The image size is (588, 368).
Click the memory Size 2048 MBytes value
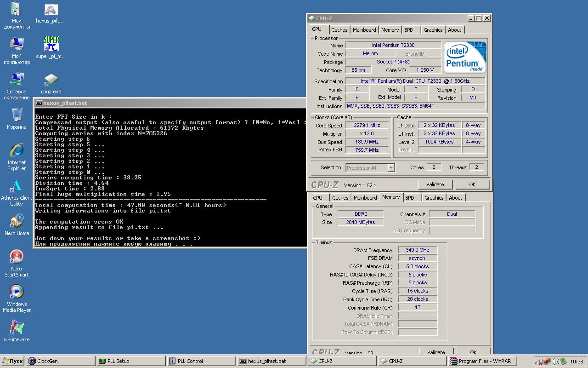coord(361,222)
